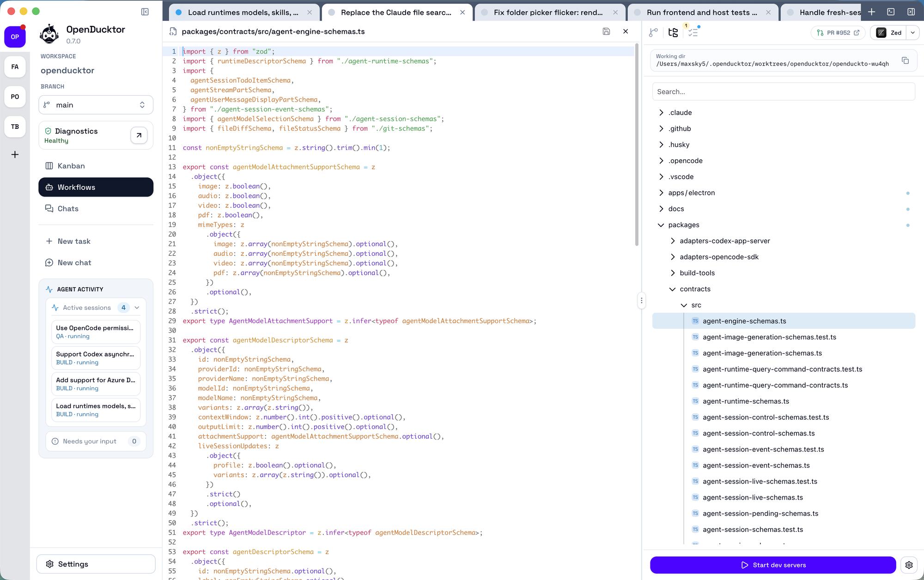The image size is (924, 580).
Task: Close the 'Run frontend and host tests' tab
Action: tap(768, 12)
